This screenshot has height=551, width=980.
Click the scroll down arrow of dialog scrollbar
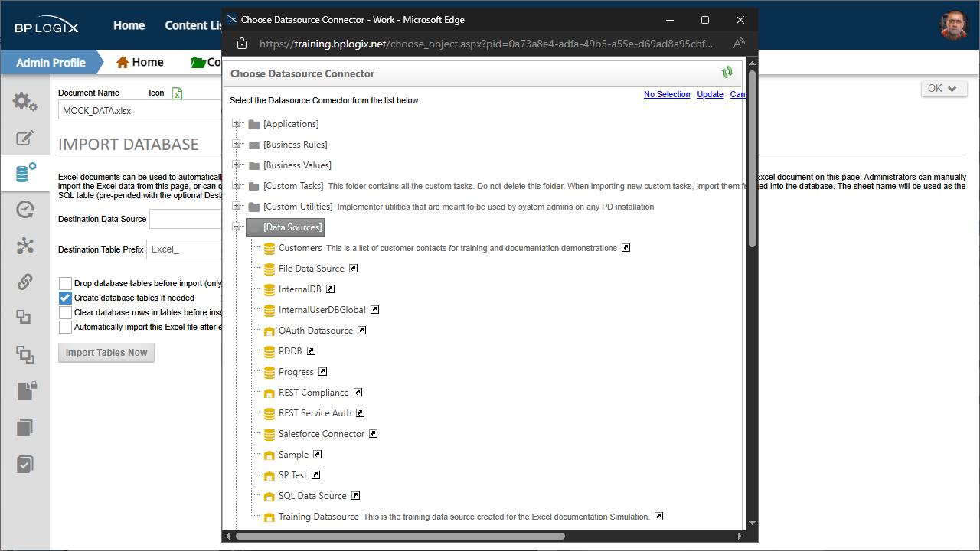(x=753, y=522)
